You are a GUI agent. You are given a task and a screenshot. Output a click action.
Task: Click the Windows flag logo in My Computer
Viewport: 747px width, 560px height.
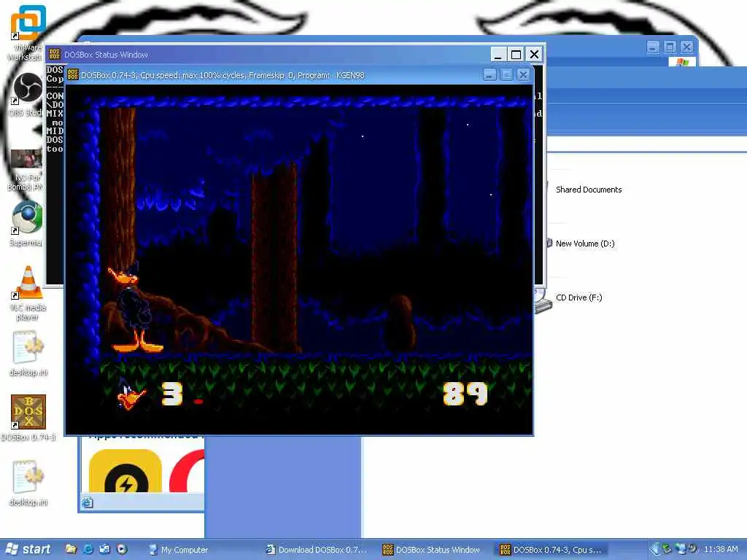682,62
